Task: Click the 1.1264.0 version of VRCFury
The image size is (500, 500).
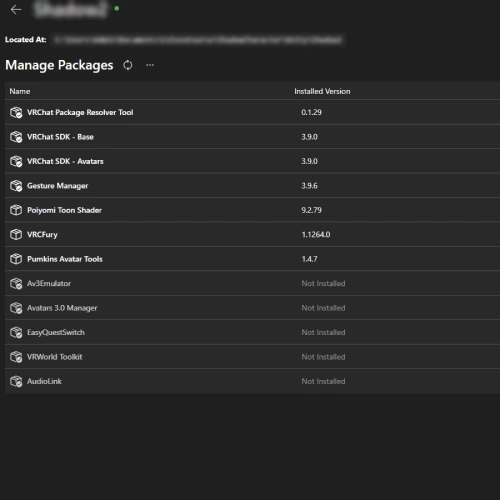Action: 316,235
